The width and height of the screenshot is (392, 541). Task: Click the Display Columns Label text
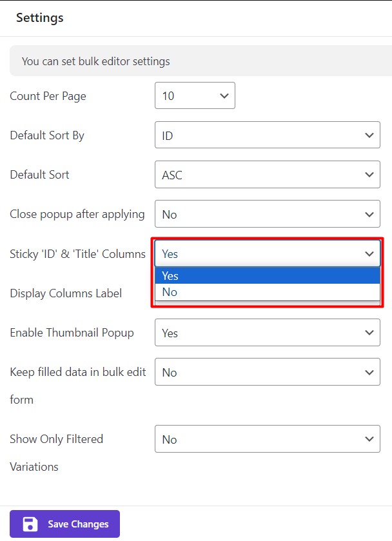click(66, 293)
